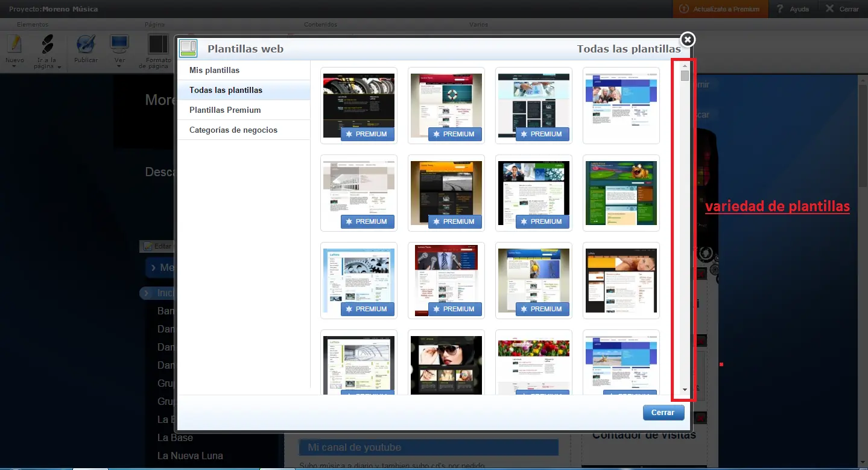Image resolution: width=868 pixels, height=470 pixels.
Task: Click the template list scrollbar up arrow
Action: (685, 65)
